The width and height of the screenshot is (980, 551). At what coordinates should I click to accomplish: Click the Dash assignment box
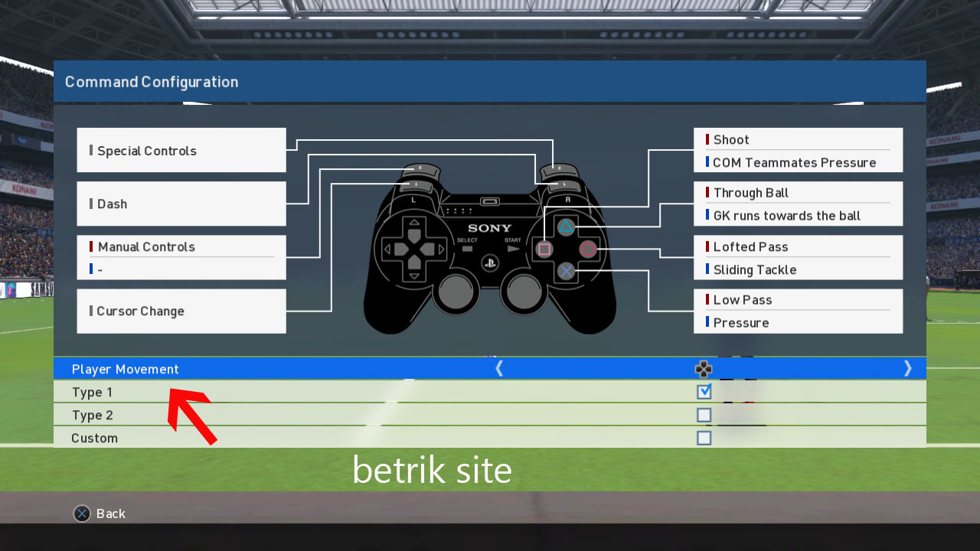[181, 204]
